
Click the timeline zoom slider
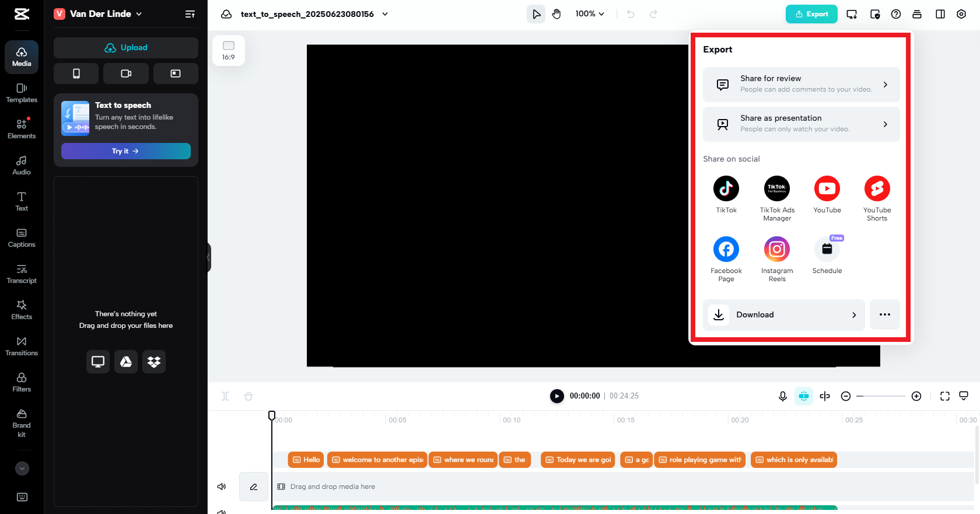[881, 396]
